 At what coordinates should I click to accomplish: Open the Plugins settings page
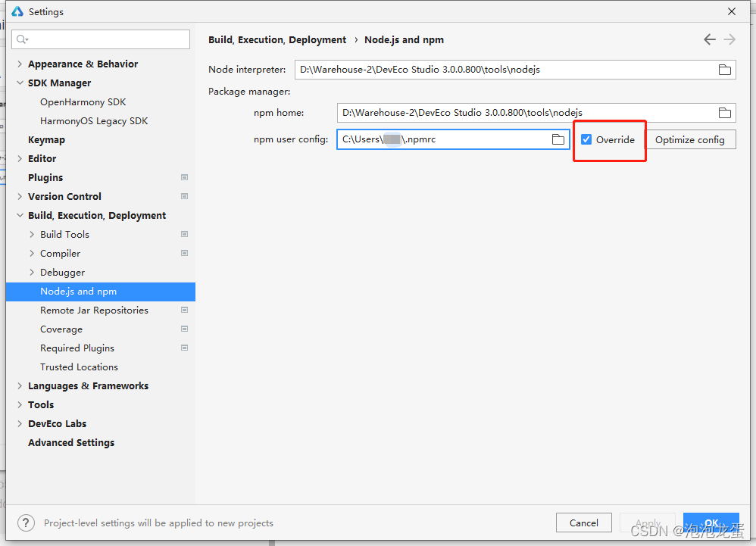[x=45, y=178]
